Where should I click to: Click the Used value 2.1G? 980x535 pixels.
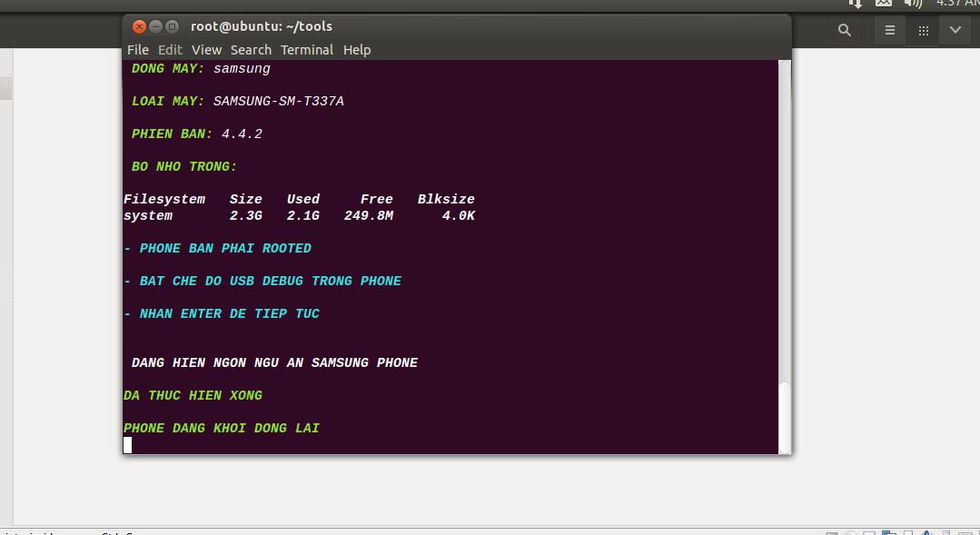pyautogui.click(x=303, y=215)
